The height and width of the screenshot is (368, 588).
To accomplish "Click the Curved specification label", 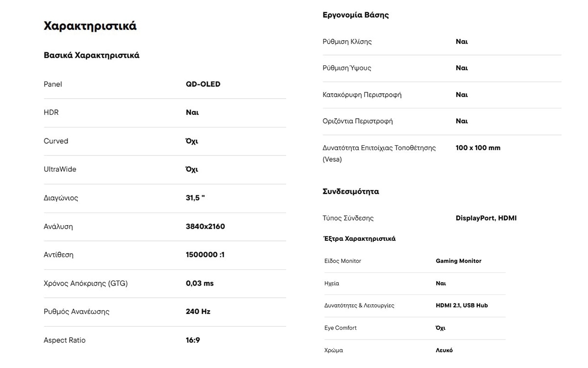I will tap(56, 141).
